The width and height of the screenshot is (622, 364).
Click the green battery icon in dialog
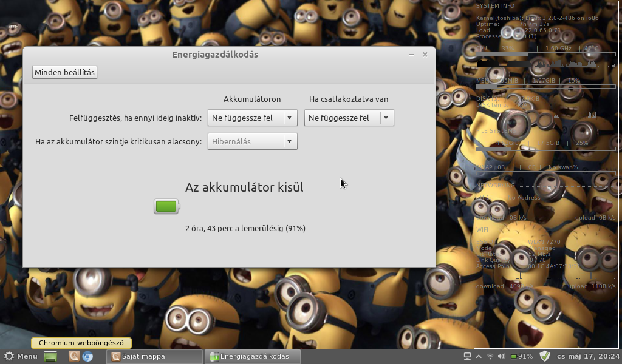[x=167, y=206]
